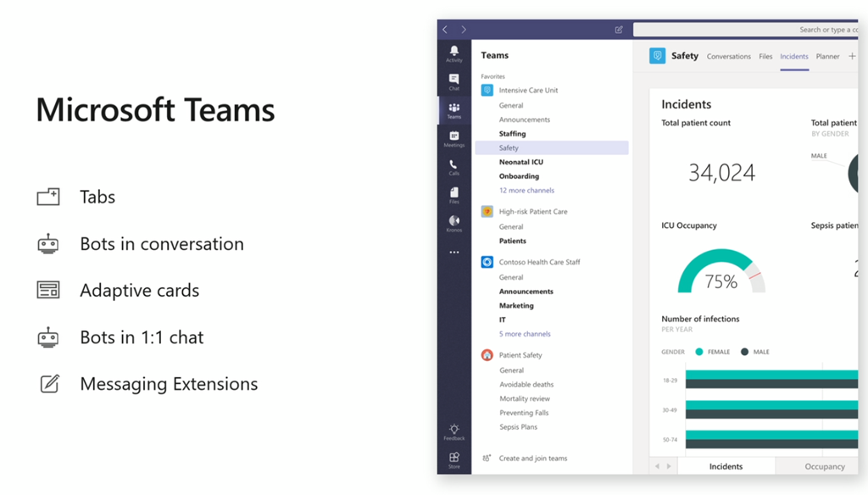
Task: Select the Patient Safety team
Action: 520,355
